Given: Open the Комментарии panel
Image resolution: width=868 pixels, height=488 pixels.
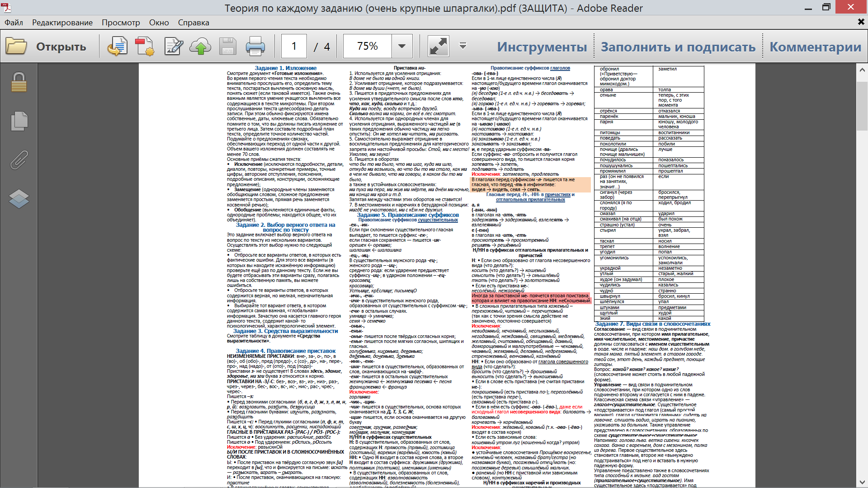Looking at the screenshot, I should pyautogui.click(x=816, y=47).
